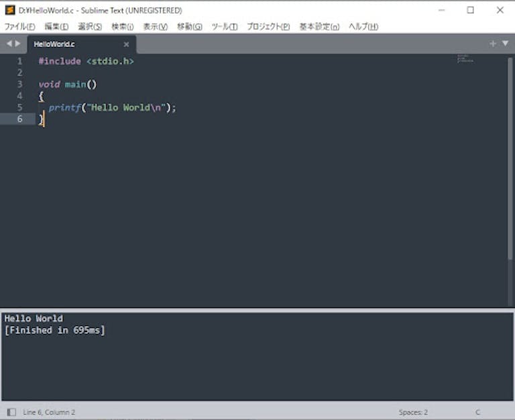Screen dimensions: 515x420
Task: Close the Sublime Text window
Action: pyautogui.click(x=500, y=10)
